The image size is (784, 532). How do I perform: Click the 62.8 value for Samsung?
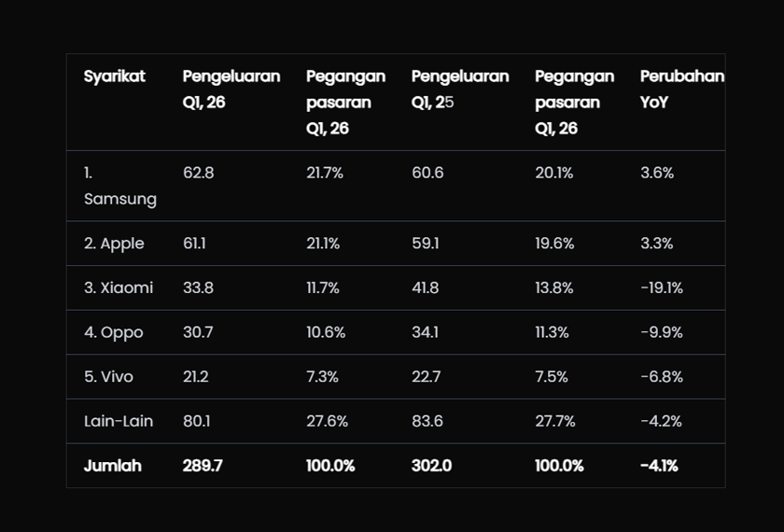[x=198, y=173]
